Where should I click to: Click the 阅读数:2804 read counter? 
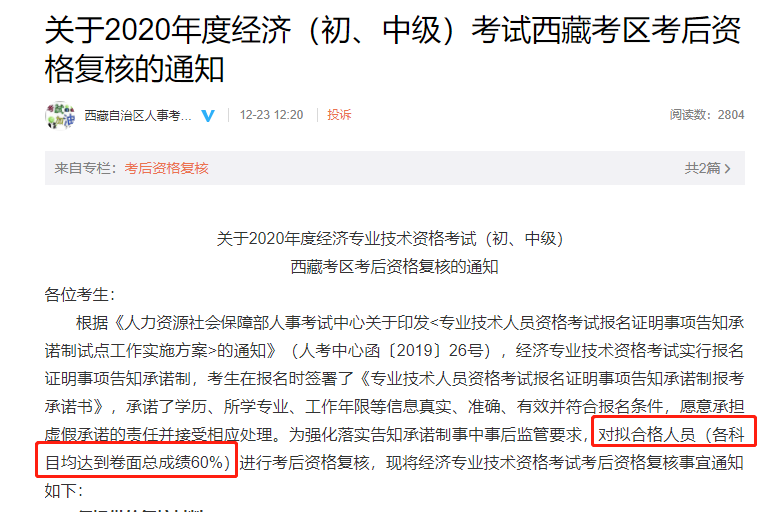pos(707,115)
